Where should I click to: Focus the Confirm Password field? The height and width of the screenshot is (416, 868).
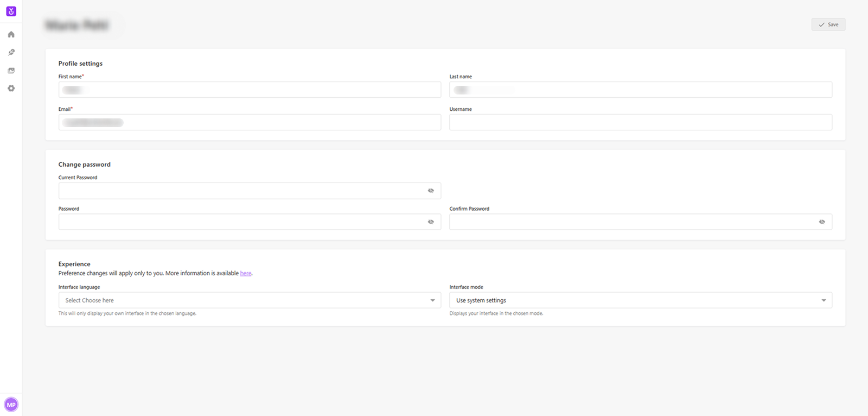click(641, 222)
